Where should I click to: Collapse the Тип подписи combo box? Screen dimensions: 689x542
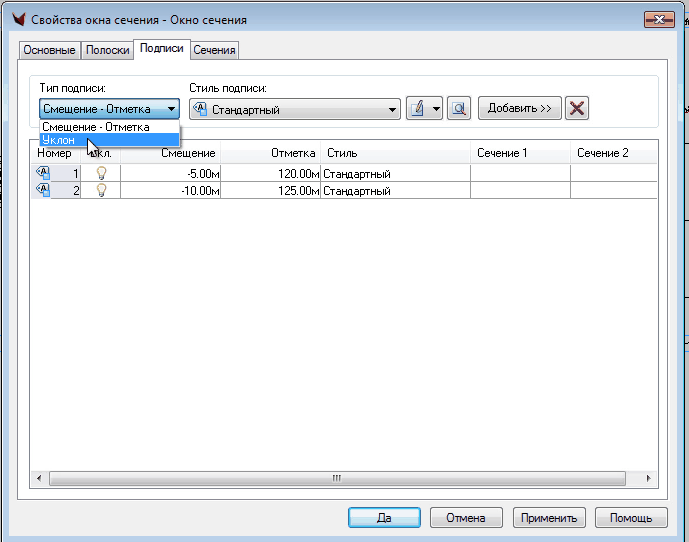pyautogui.click(x=172, y=109)
